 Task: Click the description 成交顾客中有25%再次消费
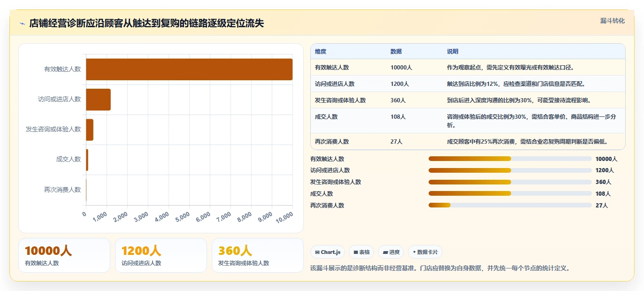(x=528, y=142)
